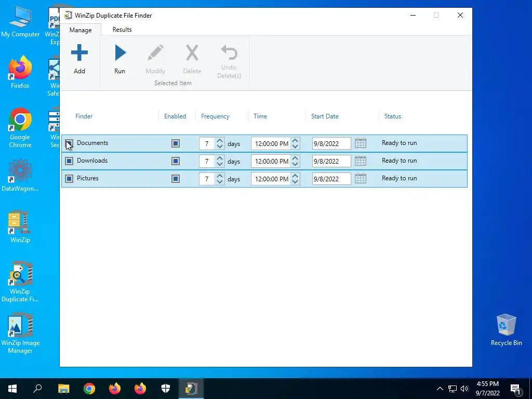This screenshot has width=532, height=399.
Task: Open calendar picker for Documents row
Action: coord(361,143)
